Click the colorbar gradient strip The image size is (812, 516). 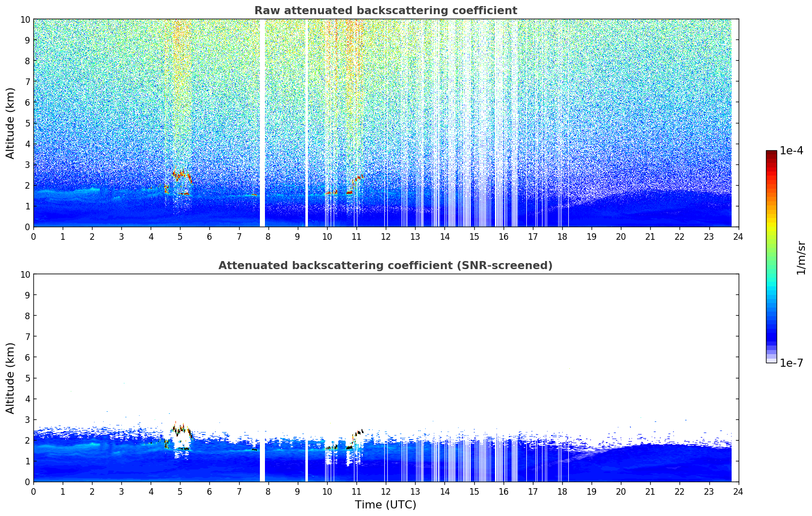(771, 256)
